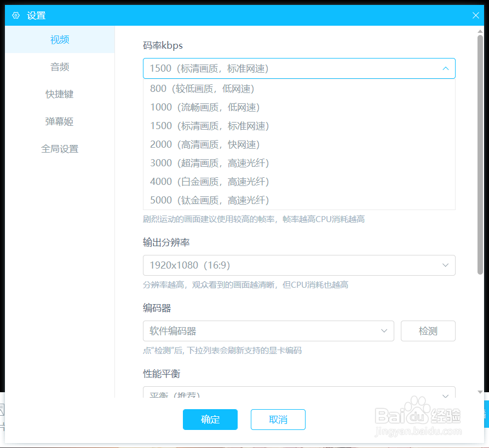Choose the 1000 流畅画质 bitrate option
The image size is (489, 448).
[x=203, y=107]
